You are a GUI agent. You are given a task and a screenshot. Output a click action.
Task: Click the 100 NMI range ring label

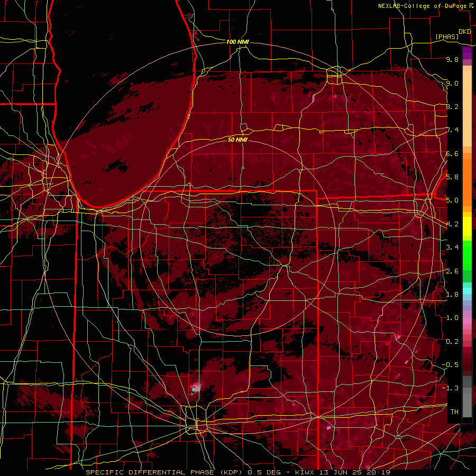[x=237, y=42]
